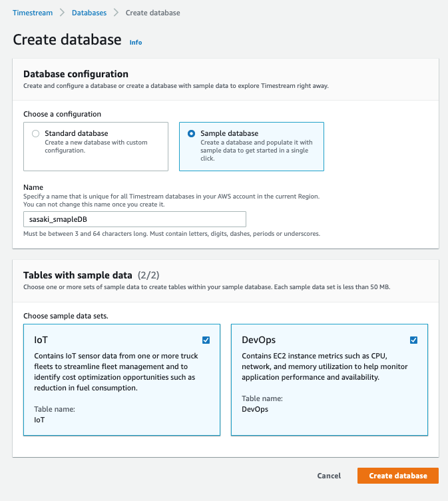Go to the Databases breadcrumb link
Screen dimensions: 448x501
click(89, 13)
